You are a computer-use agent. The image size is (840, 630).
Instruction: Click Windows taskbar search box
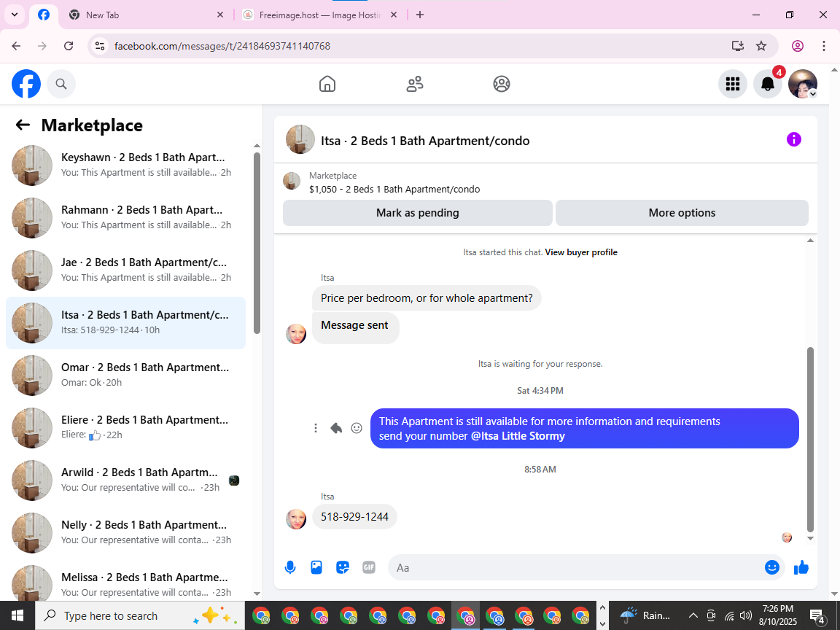pos(140,615)
